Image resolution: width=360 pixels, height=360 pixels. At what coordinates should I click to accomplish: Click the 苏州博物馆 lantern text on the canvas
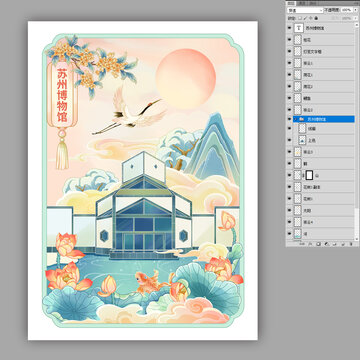[x=62, y=95]
